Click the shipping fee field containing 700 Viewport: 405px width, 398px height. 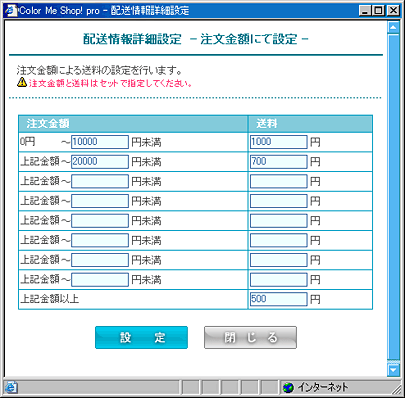click(279, 162)
